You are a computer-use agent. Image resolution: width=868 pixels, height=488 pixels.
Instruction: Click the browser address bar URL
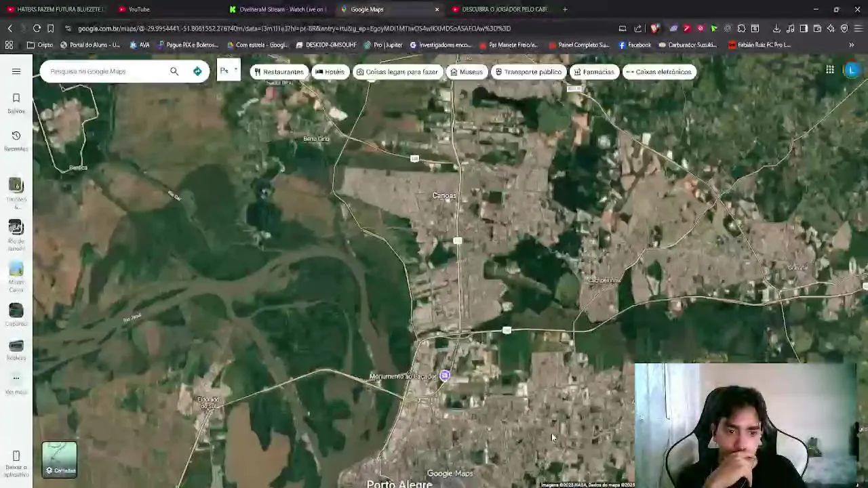(294, 28)
